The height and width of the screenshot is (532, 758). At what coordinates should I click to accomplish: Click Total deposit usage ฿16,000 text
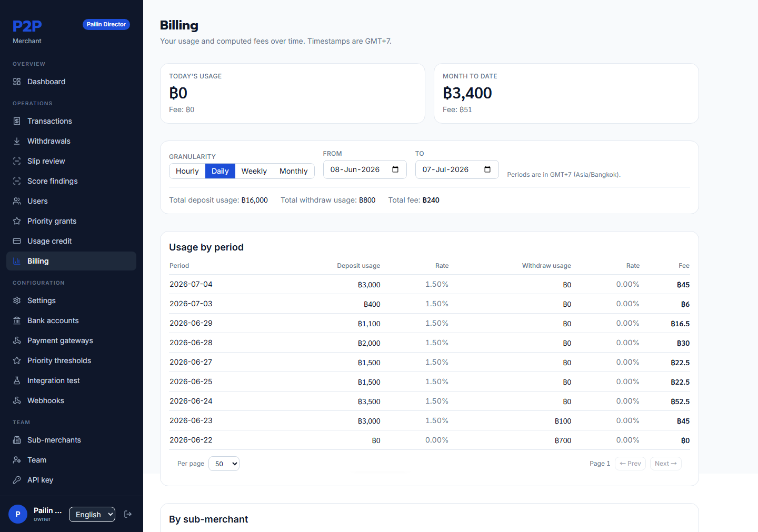point(218,200)
